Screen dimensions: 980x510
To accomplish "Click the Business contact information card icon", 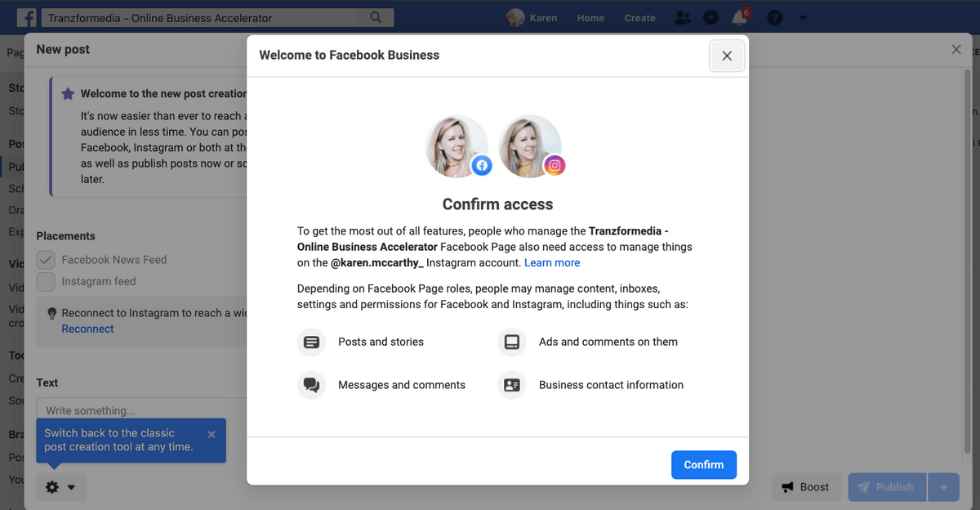I will [x=512, y=385].
